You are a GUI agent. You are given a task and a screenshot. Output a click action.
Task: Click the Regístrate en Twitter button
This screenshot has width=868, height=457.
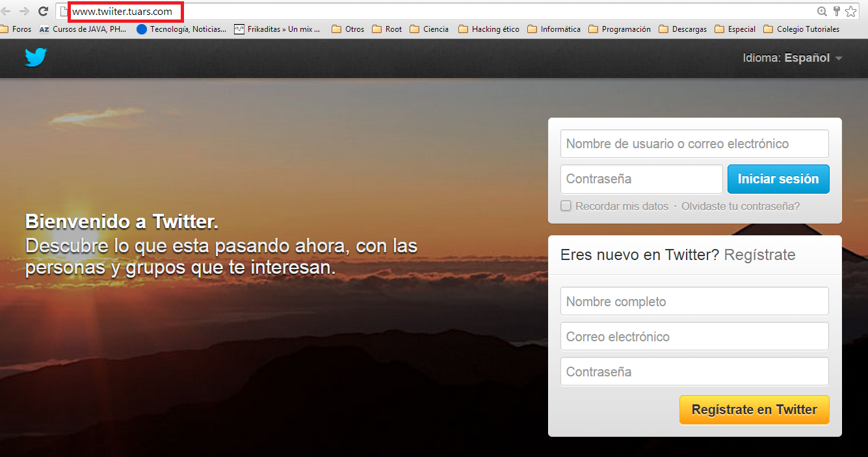coord(754,410)
